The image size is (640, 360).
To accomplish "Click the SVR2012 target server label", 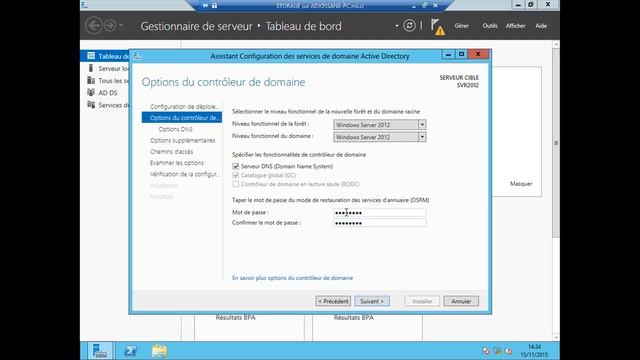I will point(468,85).
